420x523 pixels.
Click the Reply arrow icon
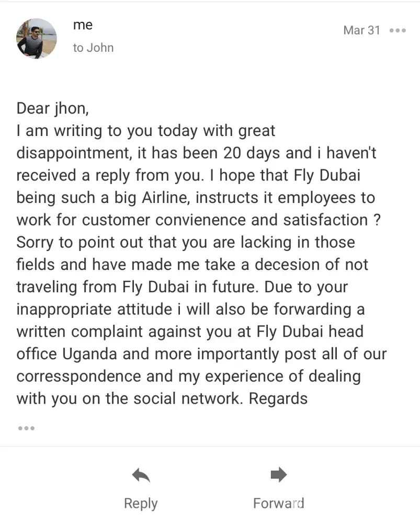[141, 475]
